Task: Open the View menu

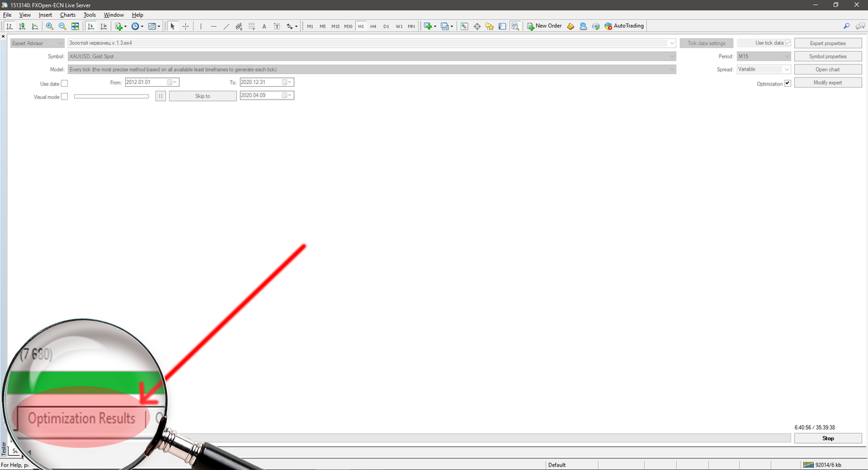Action: pyautogui.click(x=25, y=15)
